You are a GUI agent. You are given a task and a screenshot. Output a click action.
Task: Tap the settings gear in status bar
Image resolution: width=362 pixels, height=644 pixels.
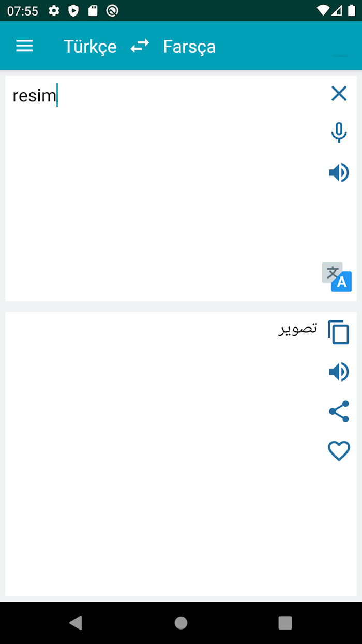coord(54,10)
